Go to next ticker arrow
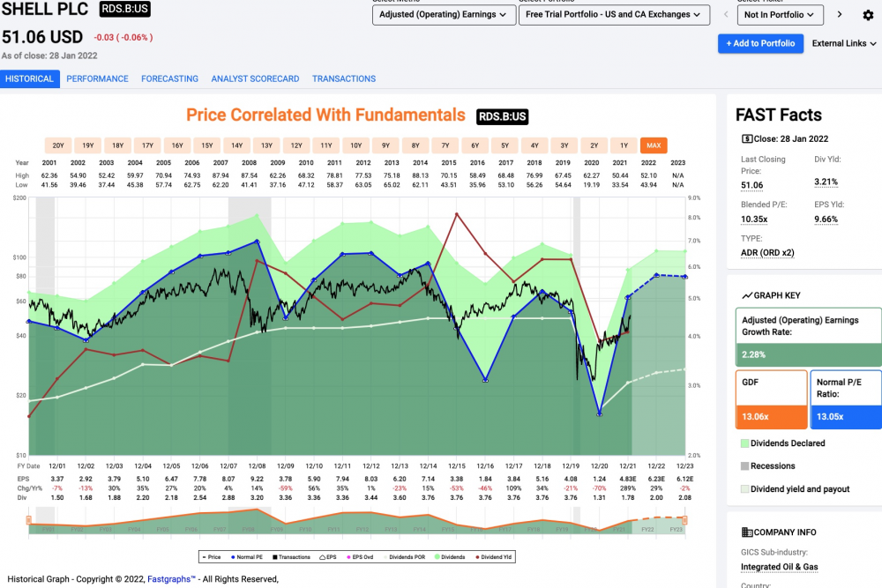Screen dimensions: 882x588 (840, 15)
